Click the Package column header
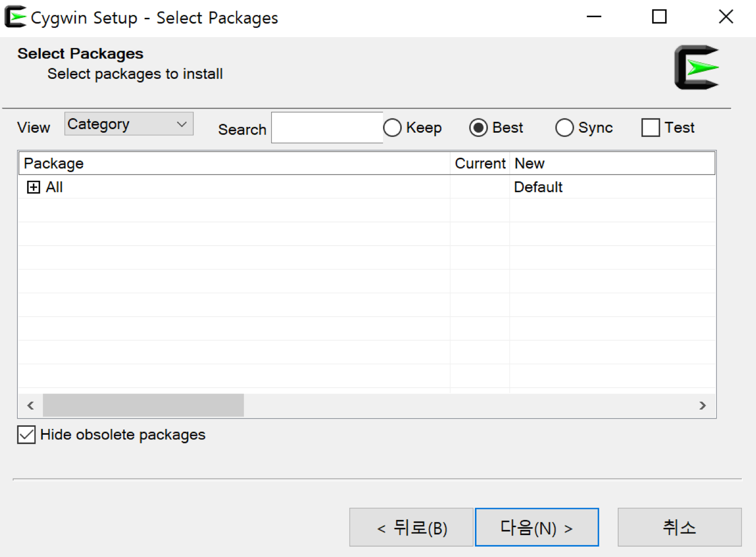 [x=234, y=164]
